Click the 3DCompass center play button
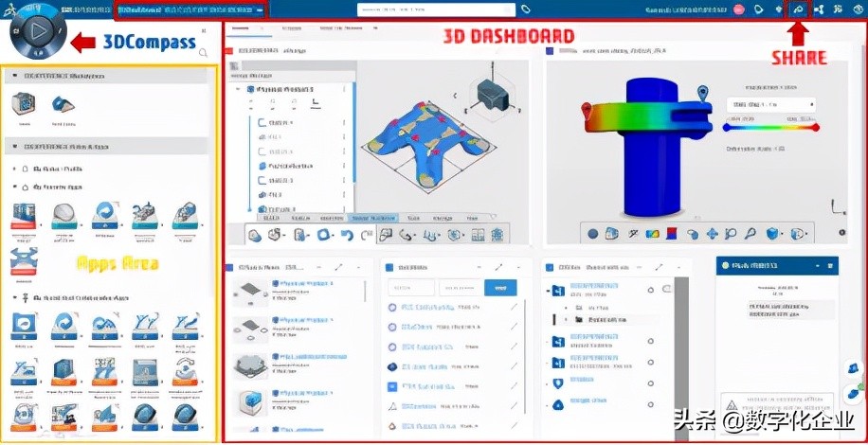 pos(38,31)
